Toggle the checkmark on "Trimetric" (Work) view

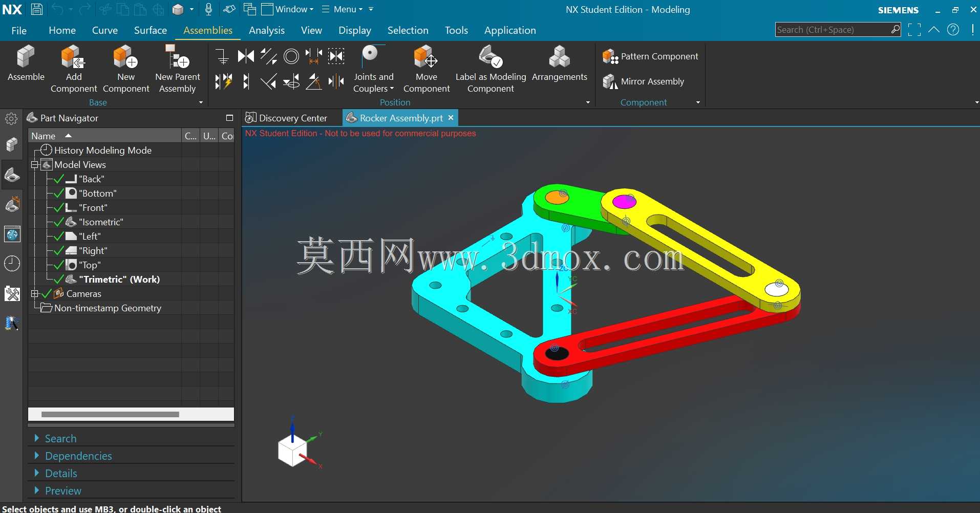pyautogui.click(x=58, y=279)
